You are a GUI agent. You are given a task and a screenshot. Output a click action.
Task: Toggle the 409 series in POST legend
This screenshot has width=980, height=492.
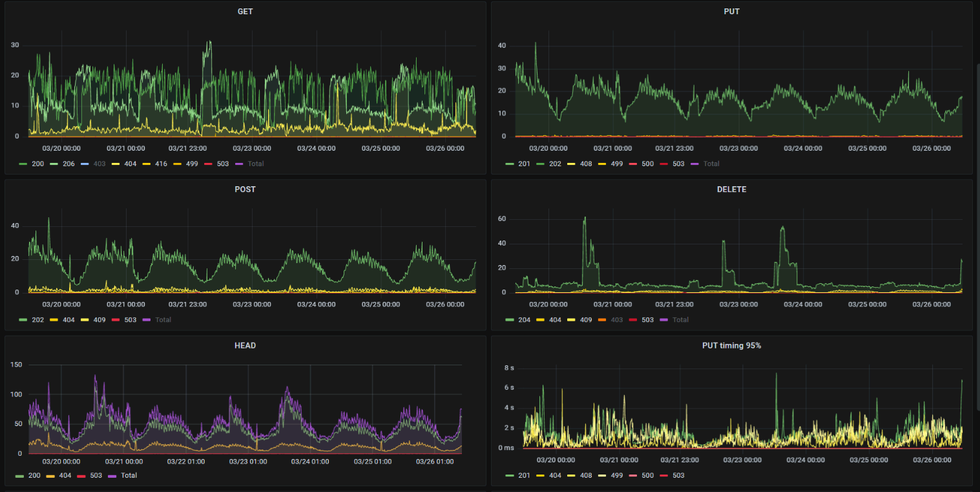click(99, 319)
